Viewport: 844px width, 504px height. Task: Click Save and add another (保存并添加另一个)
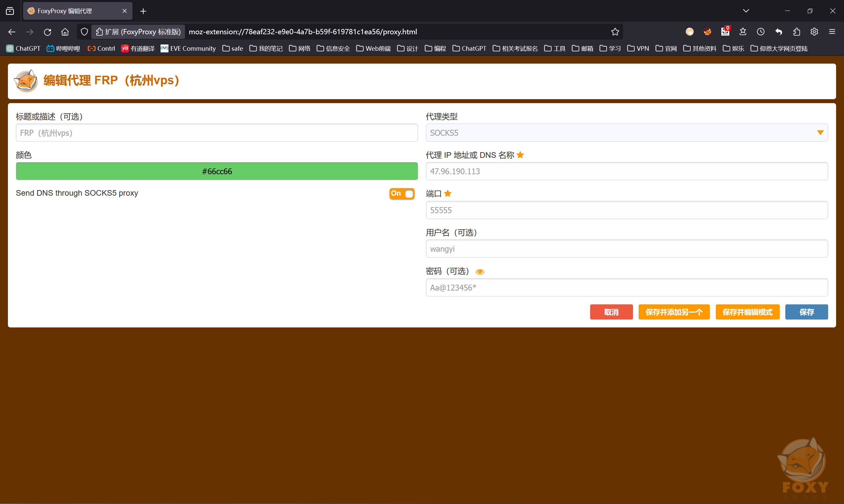(x=674, y=312)
